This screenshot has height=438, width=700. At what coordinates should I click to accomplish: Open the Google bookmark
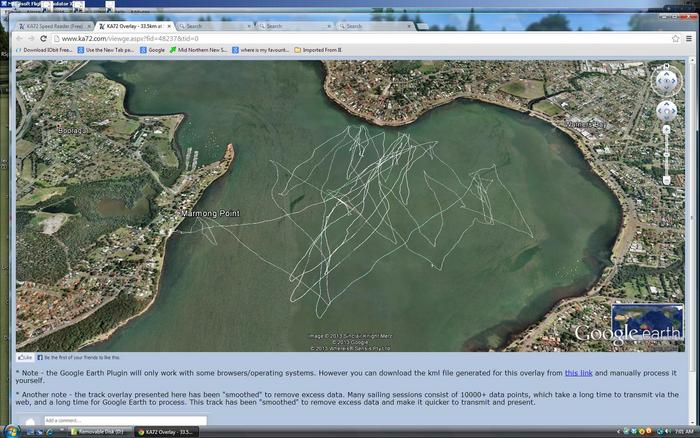tap(155, 49)
